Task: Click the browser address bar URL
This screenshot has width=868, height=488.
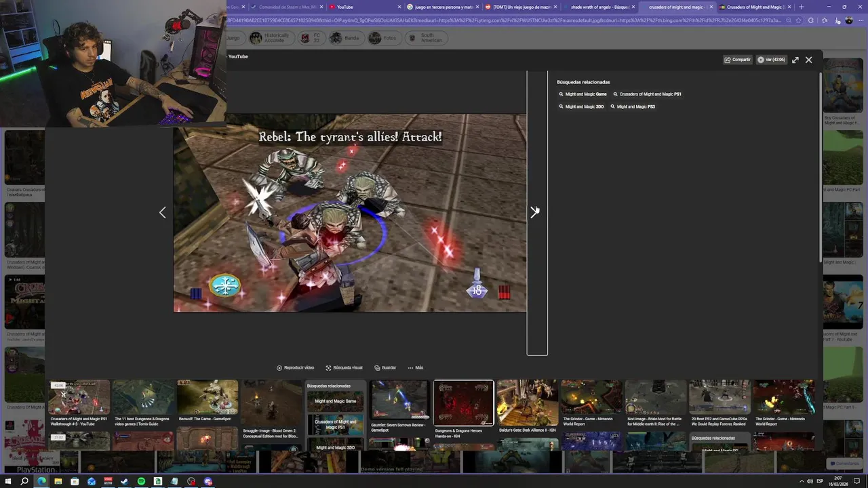Action: (x=504, y=20)
